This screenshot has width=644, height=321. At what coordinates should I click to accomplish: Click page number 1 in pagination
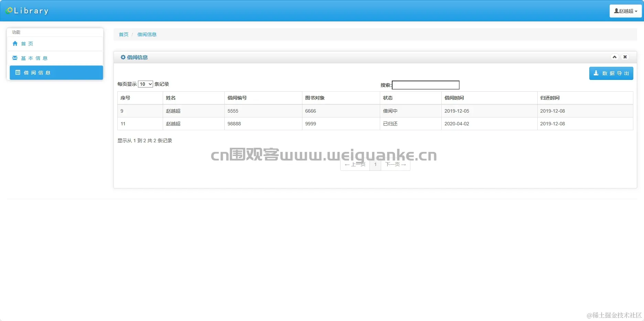pyautogui.click(x=375, y=165)
